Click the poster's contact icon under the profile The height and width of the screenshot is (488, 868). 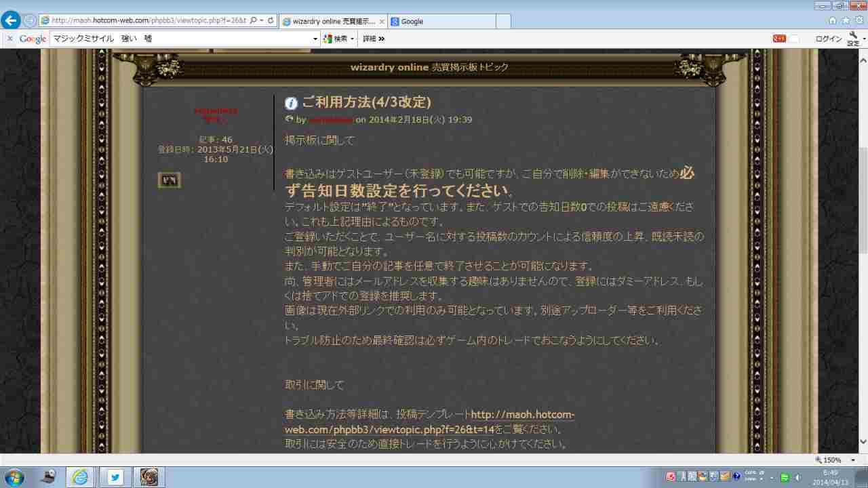tap(170, 180)
